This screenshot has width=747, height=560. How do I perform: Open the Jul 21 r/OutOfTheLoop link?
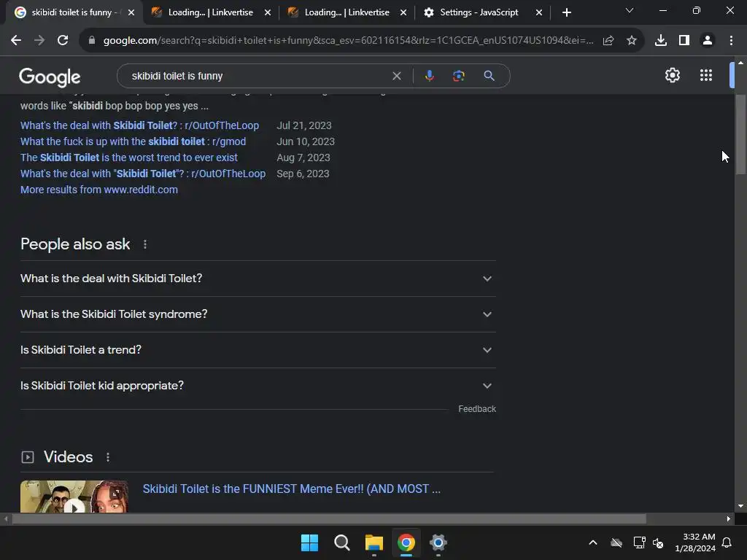[139, 125]
